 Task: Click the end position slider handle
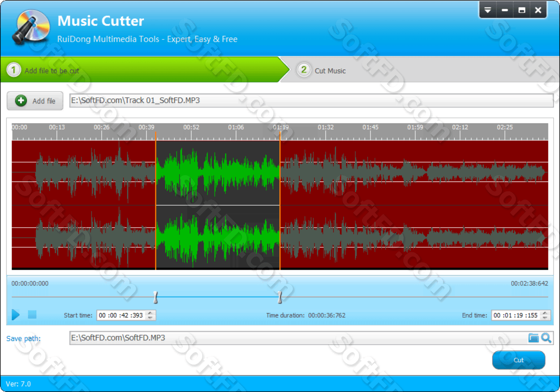click(280, 297)
